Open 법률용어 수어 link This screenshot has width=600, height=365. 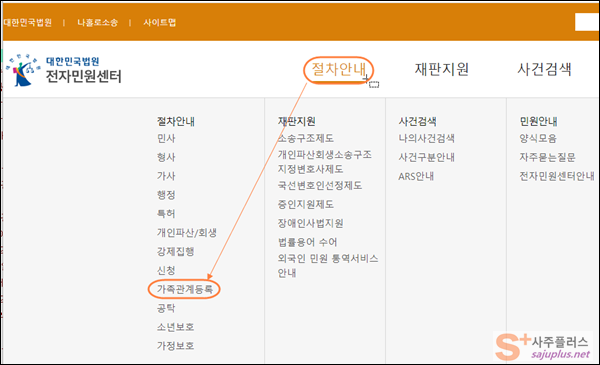pos(308,242)
